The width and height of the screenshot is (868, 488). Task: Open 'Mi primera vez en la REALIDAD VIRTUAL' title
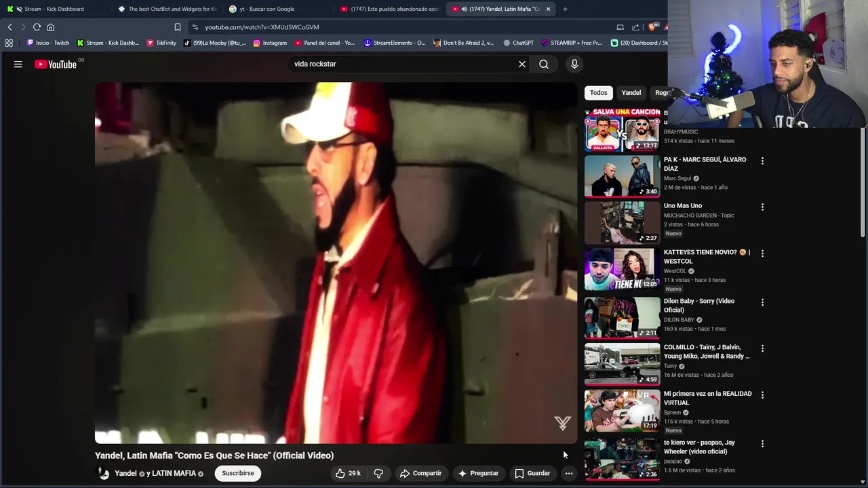point(707,398)
